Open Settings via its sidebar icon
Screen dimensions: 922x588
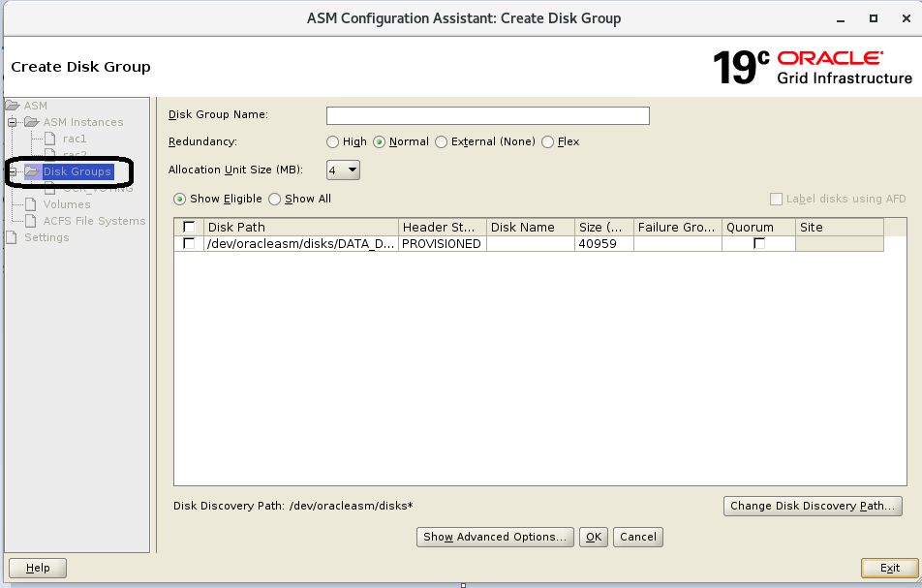[14, 237]
